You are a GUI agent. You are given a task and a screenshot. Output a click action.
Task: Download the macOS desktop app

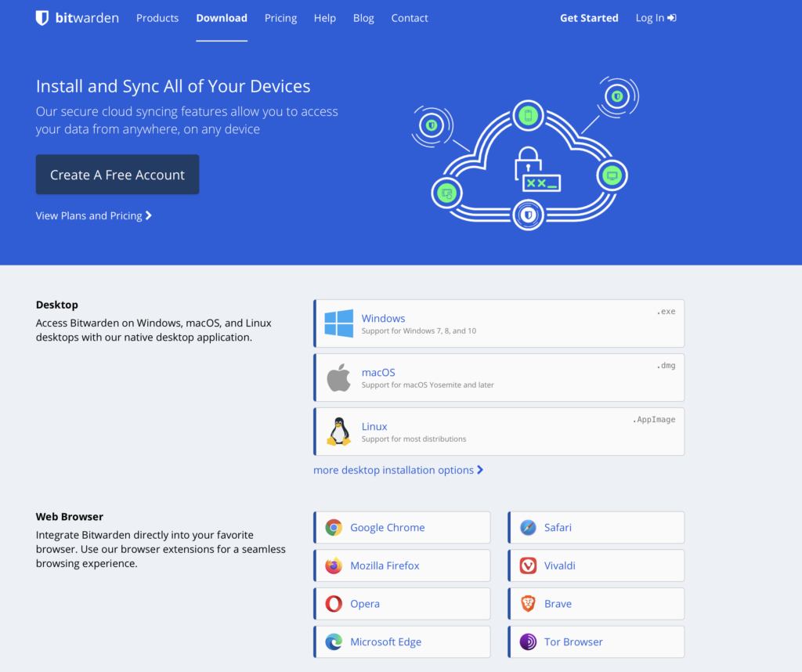click(x=499, y=378)
